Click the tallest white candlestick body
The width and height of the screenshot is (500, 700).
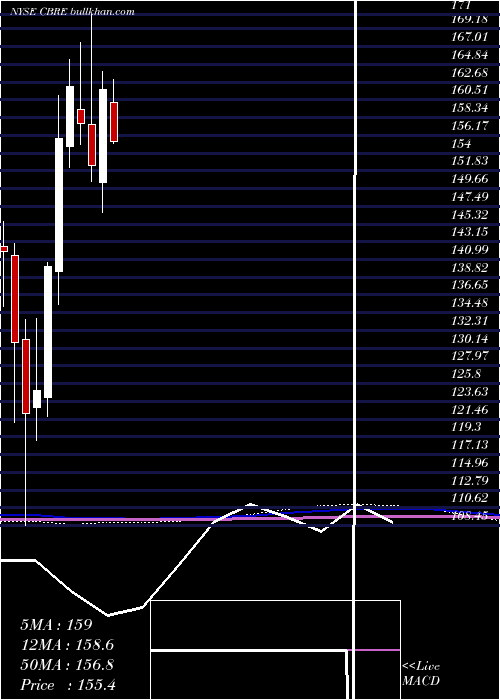point(59,205)
